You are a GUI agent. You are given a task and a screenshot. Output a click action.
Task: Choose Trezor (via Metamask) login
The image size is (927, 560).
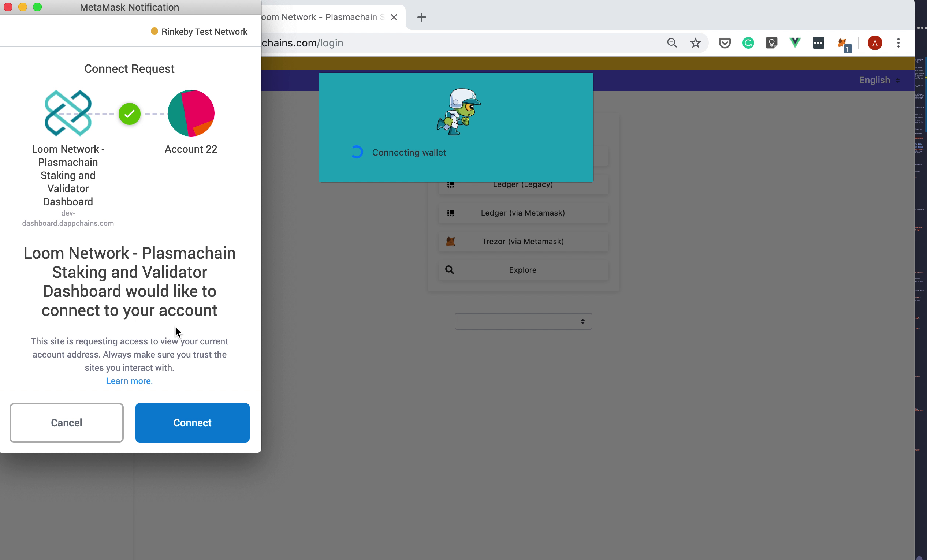pos(523,242)
